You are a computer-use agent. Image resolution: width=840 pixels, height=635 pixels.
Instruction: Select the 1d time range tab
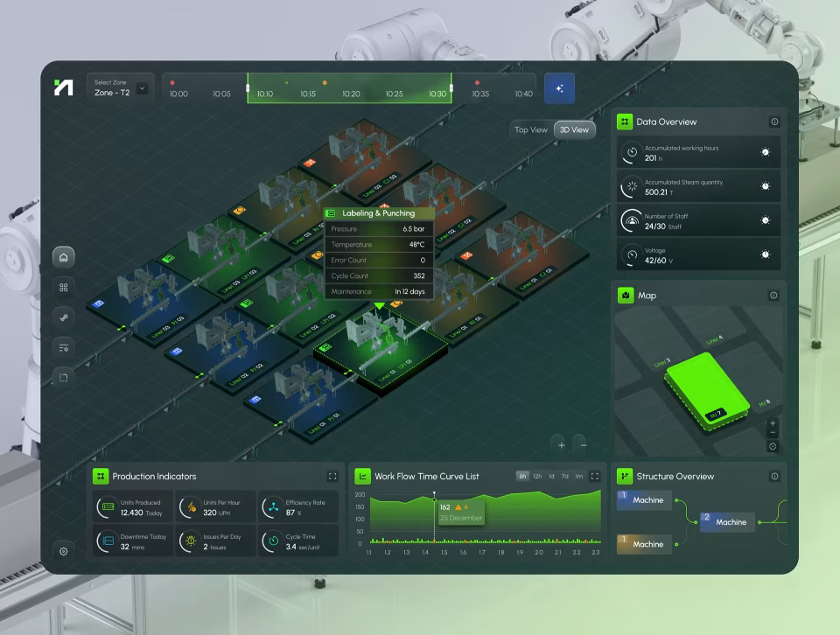point(551,476)
